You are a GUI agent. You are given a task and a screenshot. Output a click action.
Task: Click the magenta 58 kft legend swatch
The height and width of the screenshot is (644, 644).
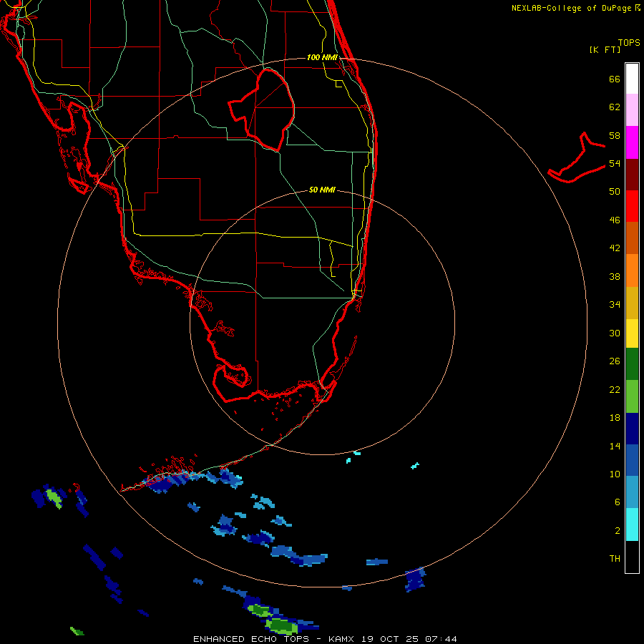point(632,142)
